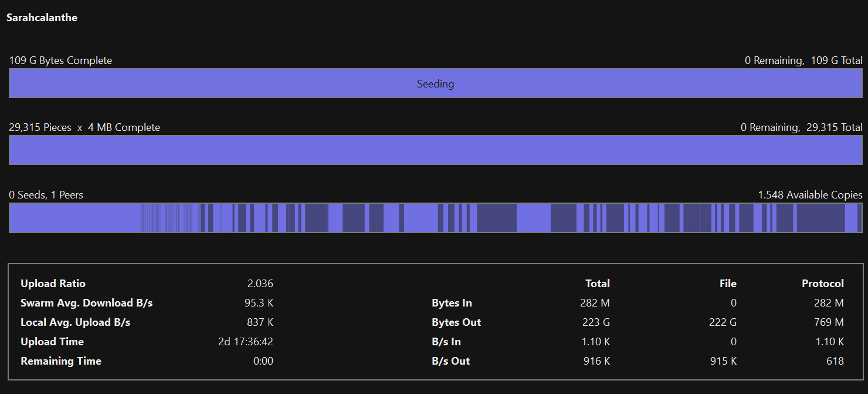Click the Total column header

click(598, 284)
